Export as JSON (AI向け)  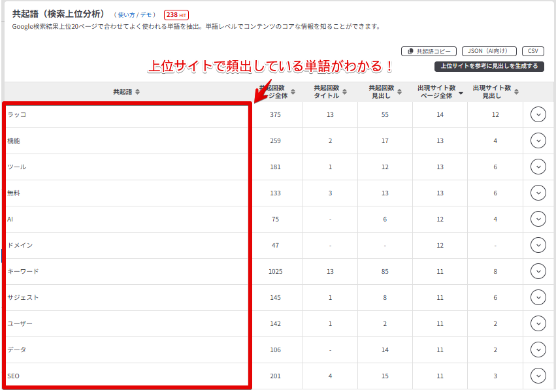[489, 51]
